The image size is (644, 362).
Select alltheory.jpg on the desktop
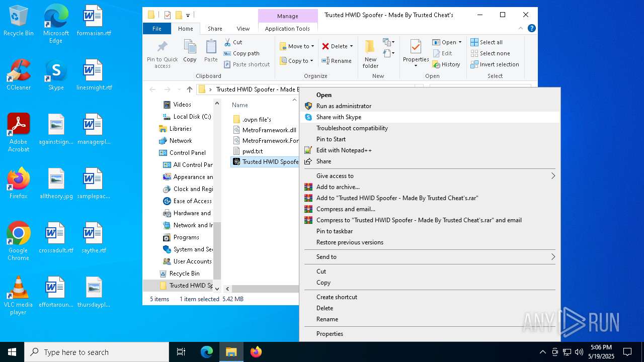pos(56,184)
